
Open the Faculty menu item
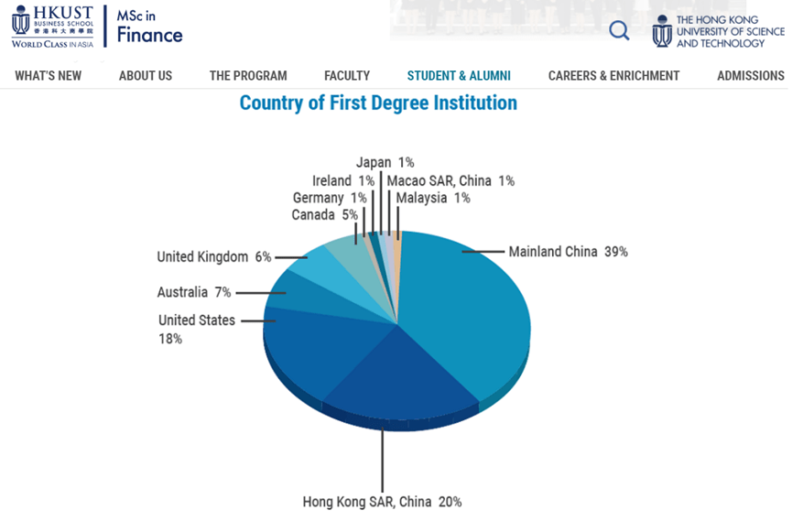point(347,76)
